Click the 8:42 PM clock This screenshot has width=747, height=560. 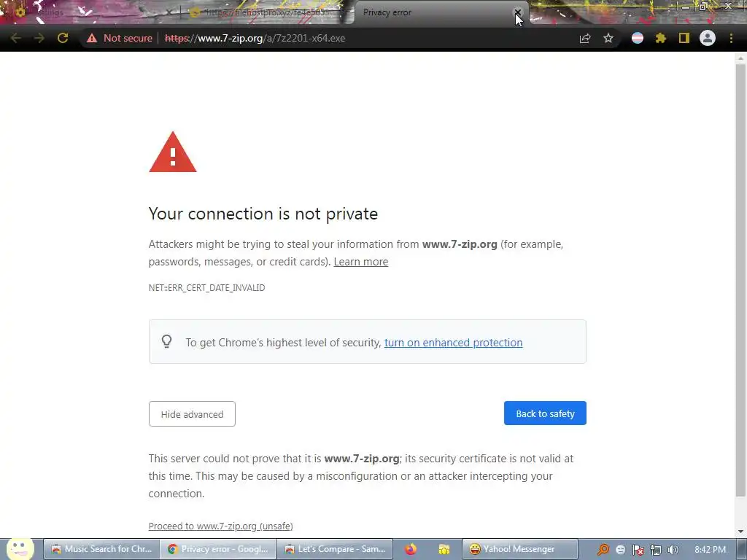point(710,550)
